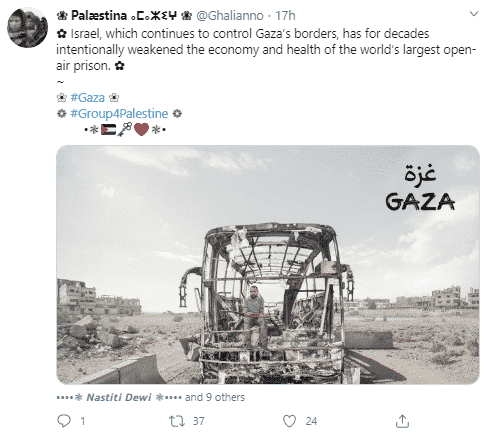Open the #Group4Palestine hashtag
492x433 pixels.
[x=119, y=114]
